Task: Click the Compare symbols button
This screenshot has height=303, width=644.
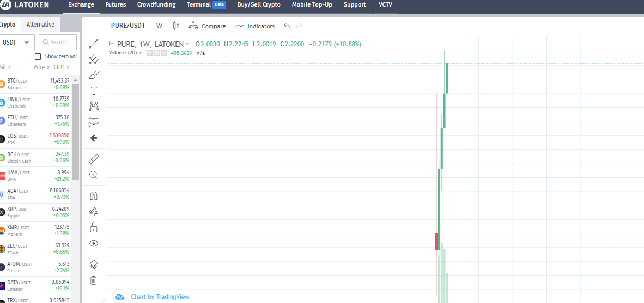Action: [x=207, y=26]
